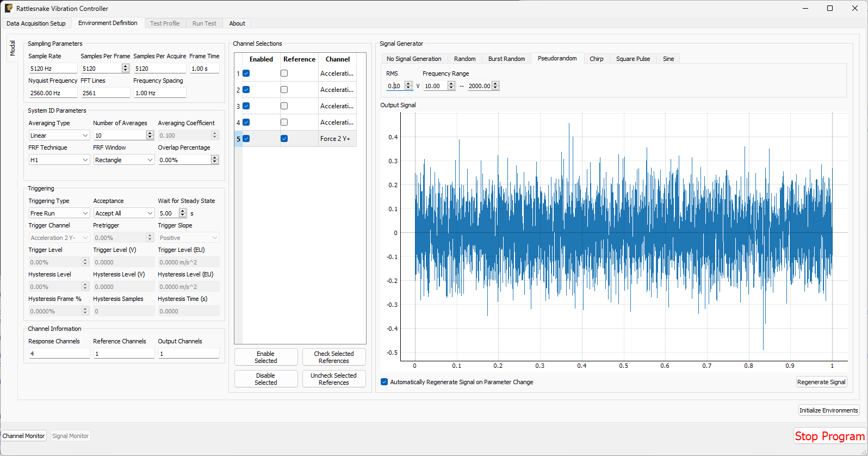Click the Reference Channels field
Viewport: 868px width, 456px height.
point(124,354)
